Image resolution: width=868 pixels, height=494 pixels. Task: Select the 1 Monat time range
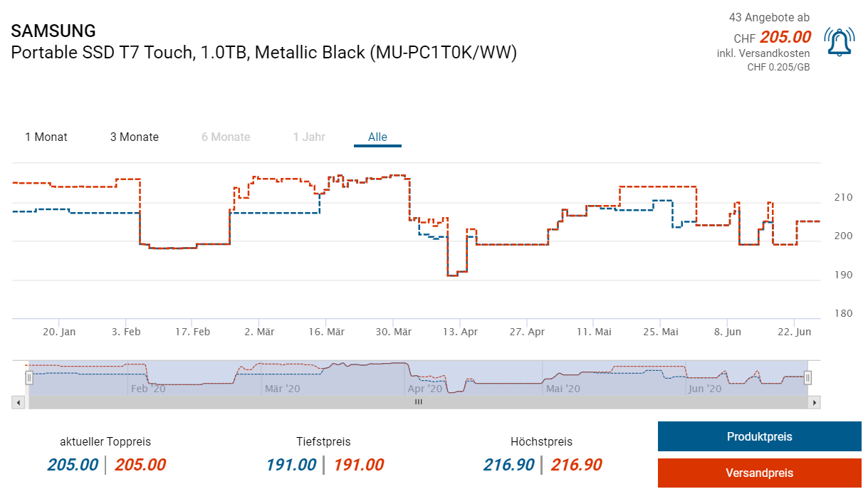click(46, 137)
